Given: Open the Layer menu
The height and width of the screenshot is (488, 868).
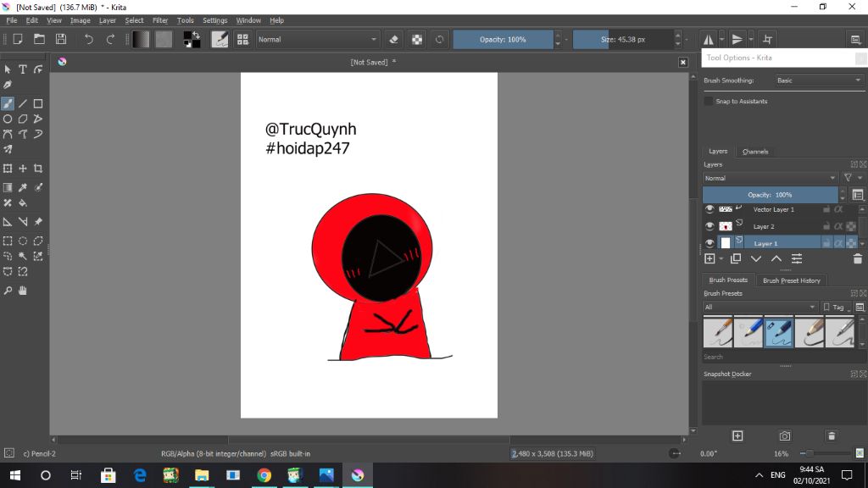Looking at the screenshot, I should point(108,20).
